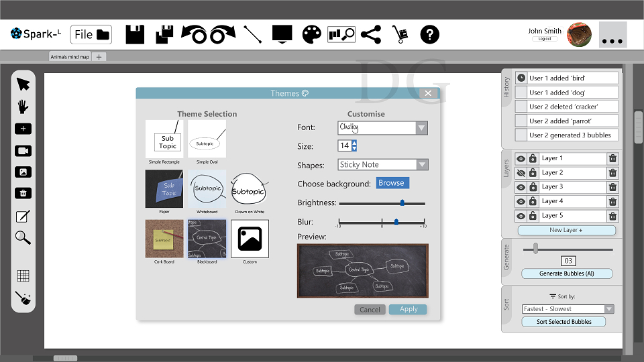
Task: Show hidden Layer 2 via eye icon
Action: (521, 173)
